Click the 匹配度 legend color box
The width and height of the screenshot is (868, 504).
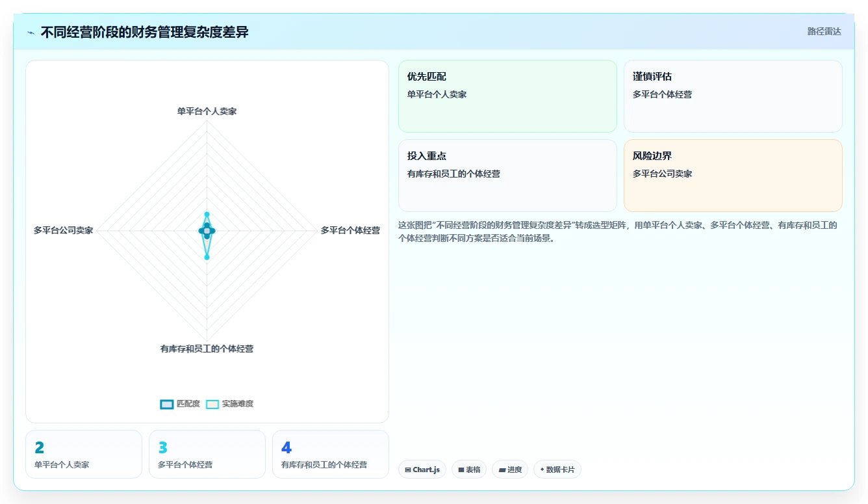pyautogui.click(x=167, y=404)
